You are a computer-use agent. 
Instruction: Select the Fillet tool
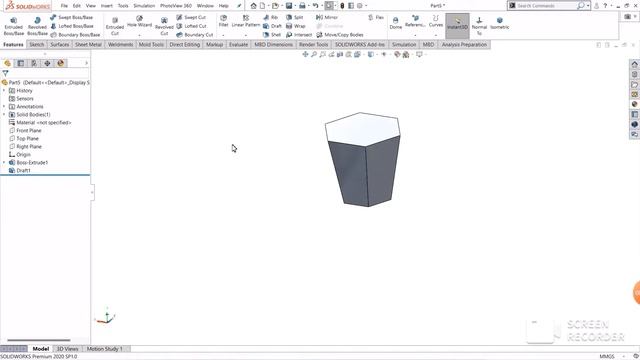coord(223,21)
